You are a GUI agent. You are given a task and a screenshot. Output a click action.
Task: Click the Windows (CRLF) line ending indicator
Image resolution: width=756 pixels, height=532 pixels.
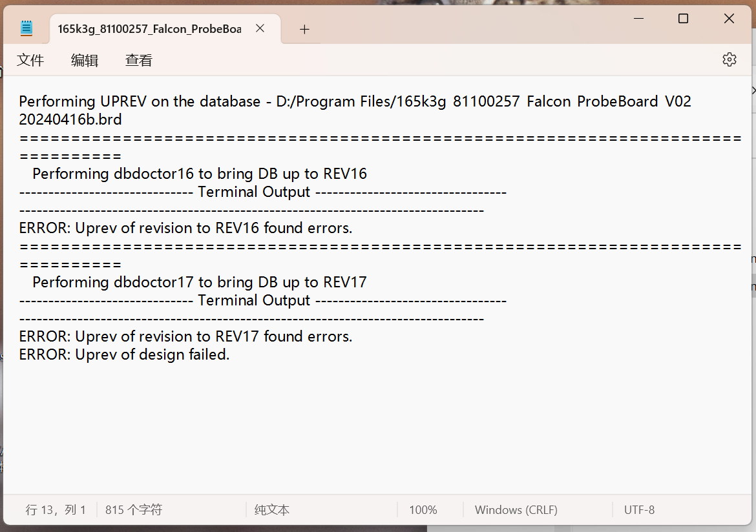pos(516,509)
